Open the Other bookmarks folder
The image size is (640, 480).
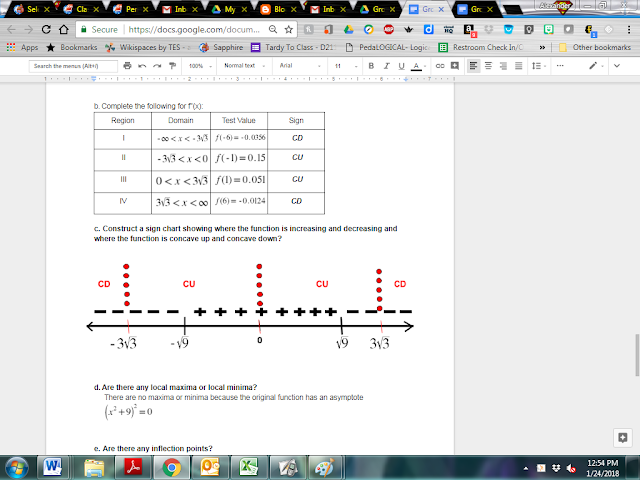tap(595, 47)
